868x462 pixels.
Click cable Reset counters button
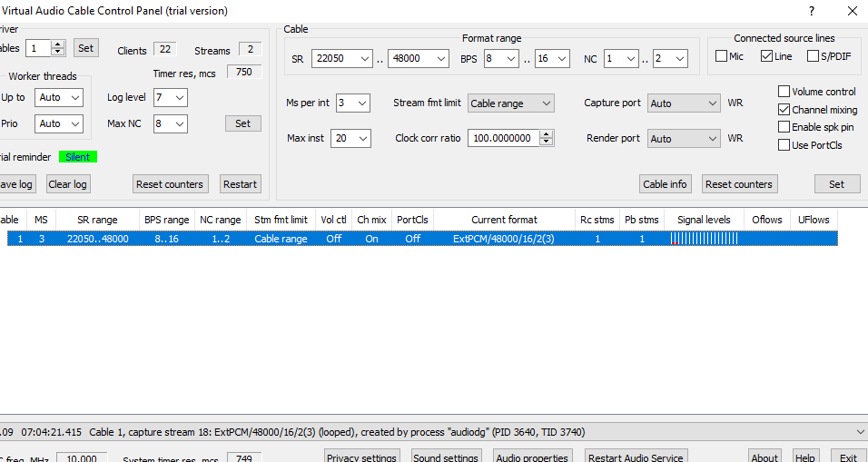click(x=739, y=184)
